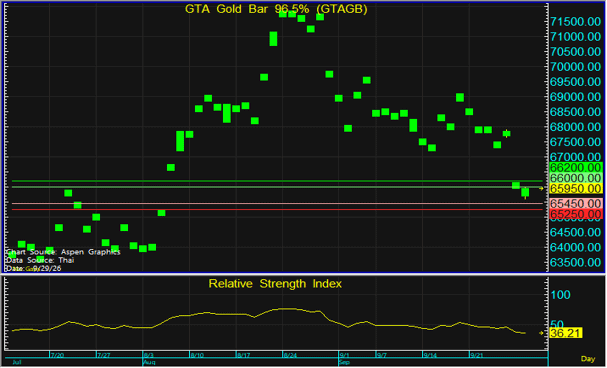Click the Relative Strength Index panel title

pyautogui.click(x=275, y=284)
